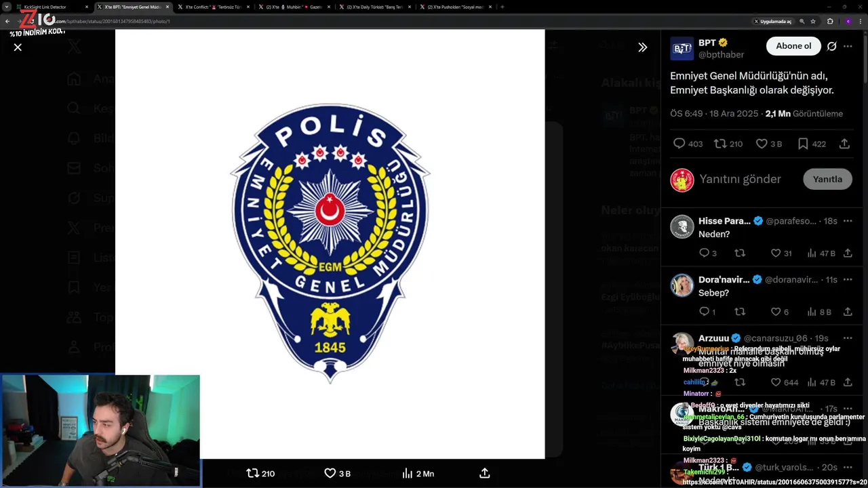Open the @bpthaber handle link
This screenshot has width=868, height=488.
721,54
